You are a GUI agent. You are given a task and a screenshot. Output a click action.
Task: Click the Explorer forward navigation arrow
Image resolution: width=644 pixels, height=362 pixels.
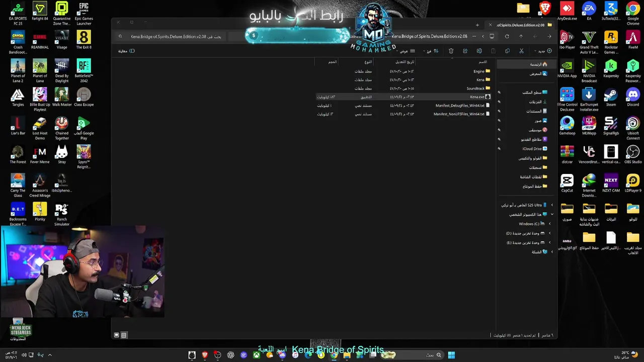535,36
